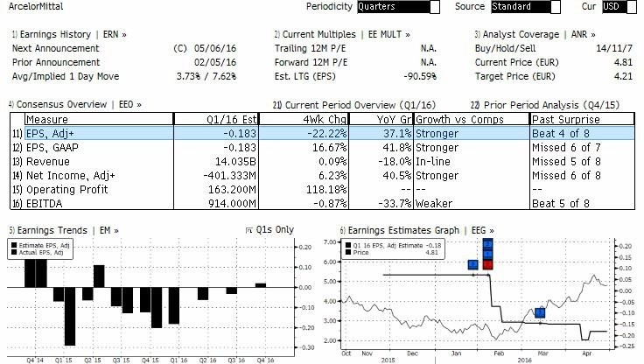Click the Buy/Hold/Sell 14/11/7 value
The height and width of the screenshot is (364, 644).
(614, 48)
